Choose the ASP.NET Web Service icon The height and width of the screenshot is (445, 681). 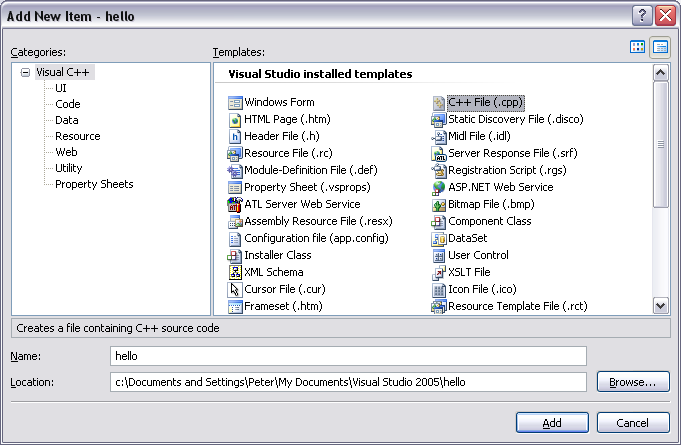click(x=439, y=187)
